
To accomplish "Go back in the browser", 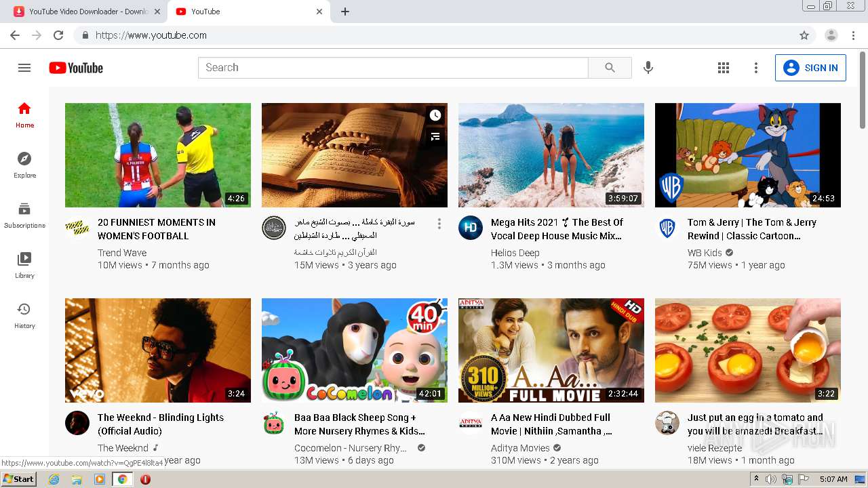I will (15, 35).
